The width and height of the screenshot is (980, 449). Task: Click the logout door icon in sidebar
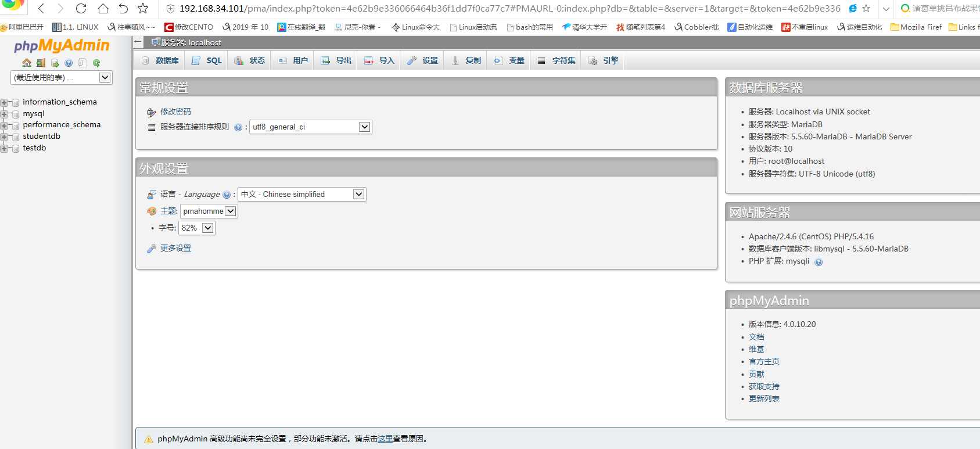[x=41, y=63]
